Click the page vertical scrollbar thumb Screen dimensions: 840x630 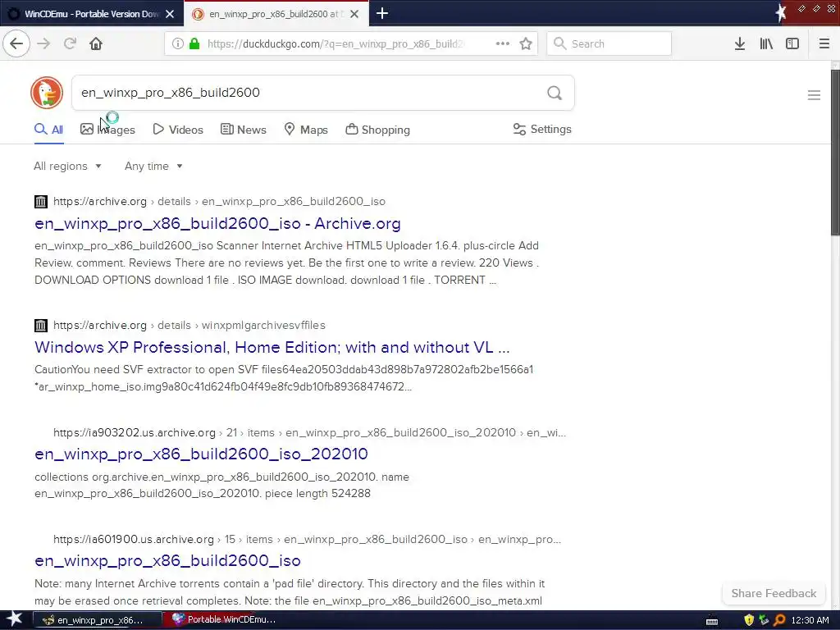click(x=835, y=152)
